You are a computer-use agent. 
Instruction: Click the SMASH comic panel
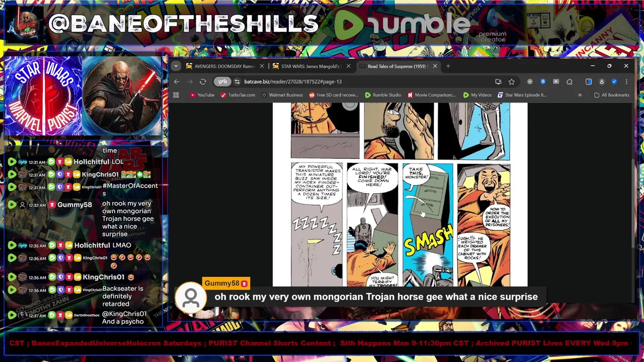coord(428,225)
